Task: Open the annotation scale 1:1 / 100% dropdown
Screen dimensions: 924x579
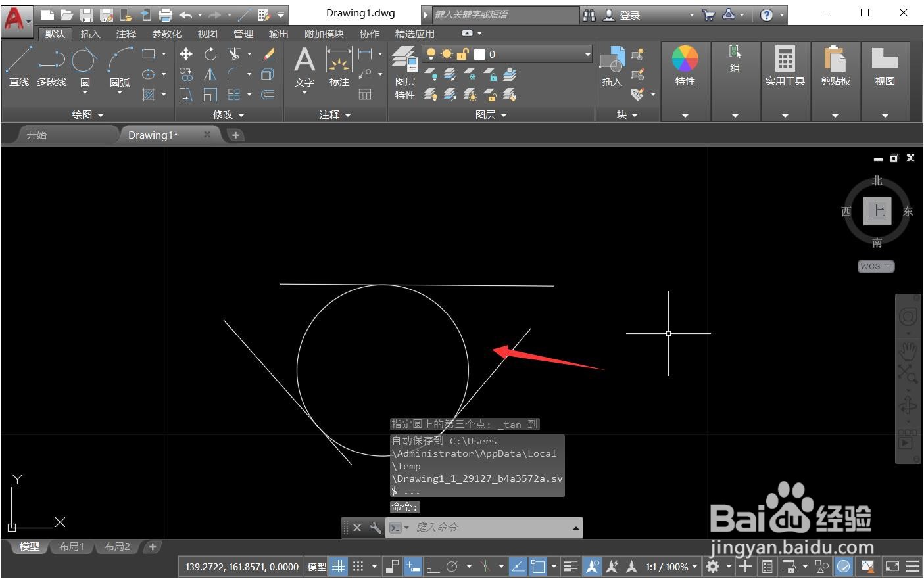Action: tap(671, 566)
